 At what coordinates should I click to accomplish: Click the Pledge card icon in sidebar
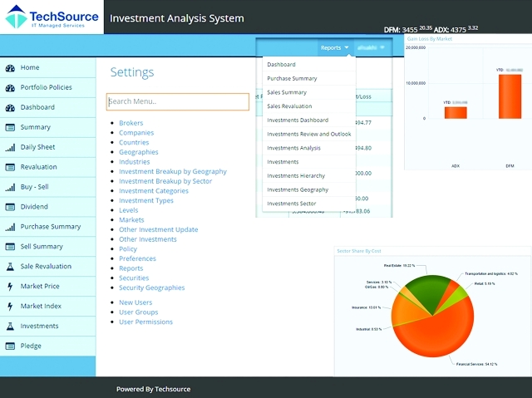(10, 346)
